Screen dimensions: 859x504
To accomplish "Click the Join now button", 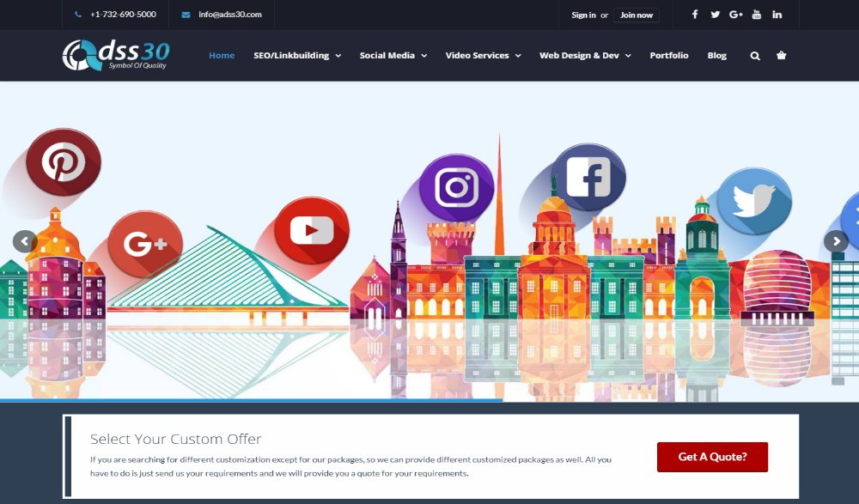I will click(x=636, y=15).
